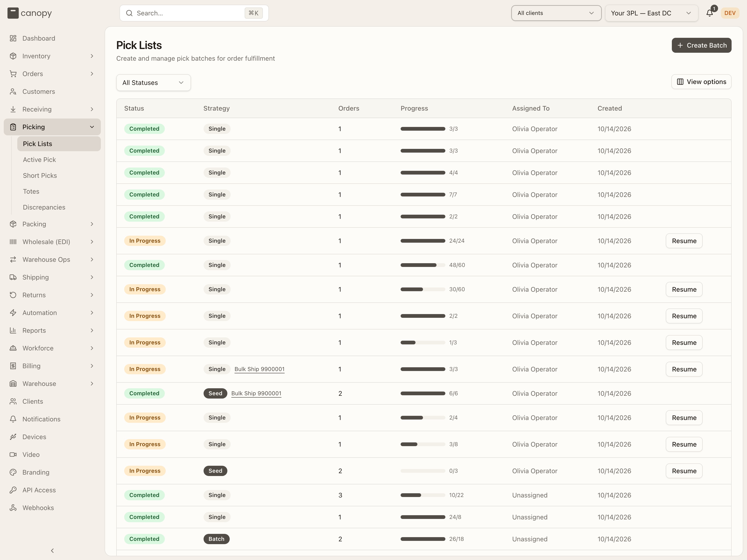Open the All Statuses filter dropdown
The image size is (747, 560).
click(x=153, y=83)
